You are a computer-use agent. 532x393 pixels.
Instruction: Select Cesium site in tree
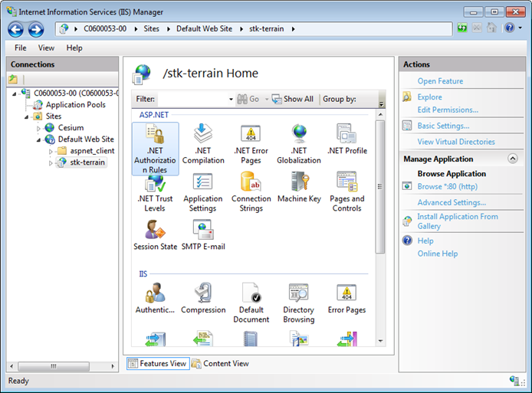71,128
